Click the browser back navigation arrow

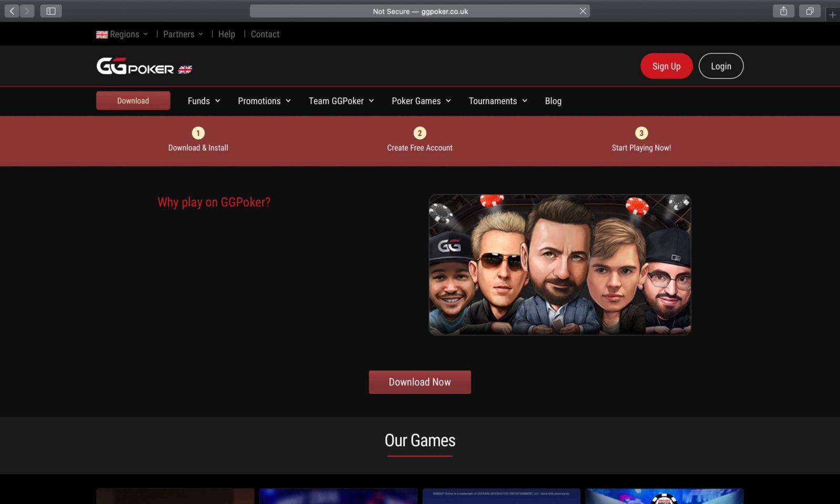[x=11, y=10]
